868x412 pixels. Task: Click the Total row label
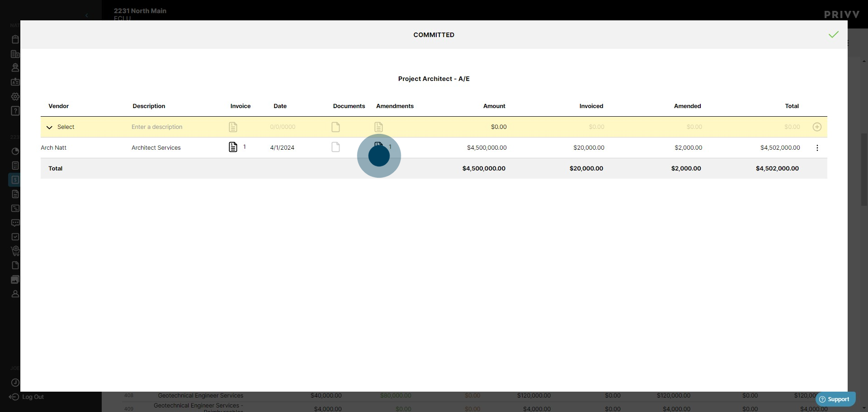[x=55, y=169]
